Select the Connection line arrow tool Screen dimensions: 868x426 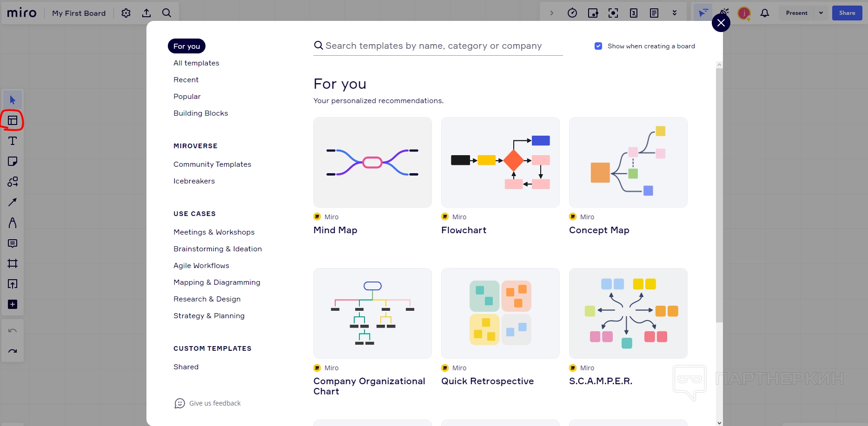pyautogui.click(x=13, y=203)
